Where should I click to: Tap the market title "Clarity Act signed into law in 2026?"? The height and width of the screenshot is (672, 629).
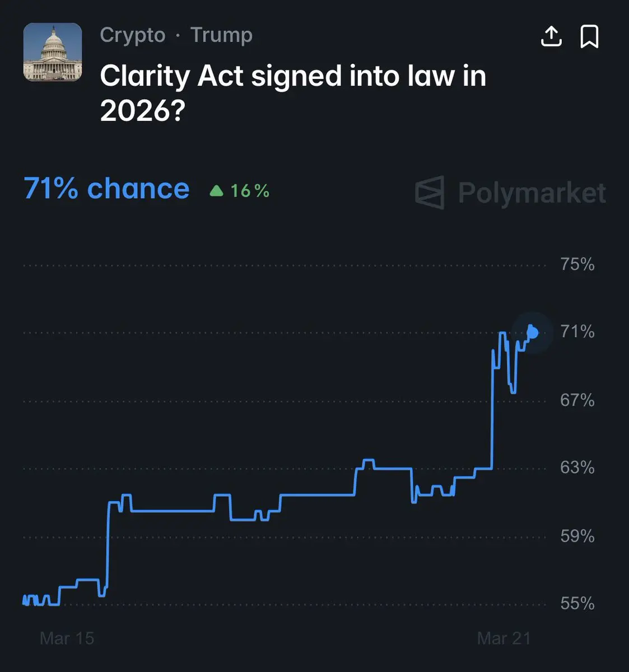click(x=293, y=94)
